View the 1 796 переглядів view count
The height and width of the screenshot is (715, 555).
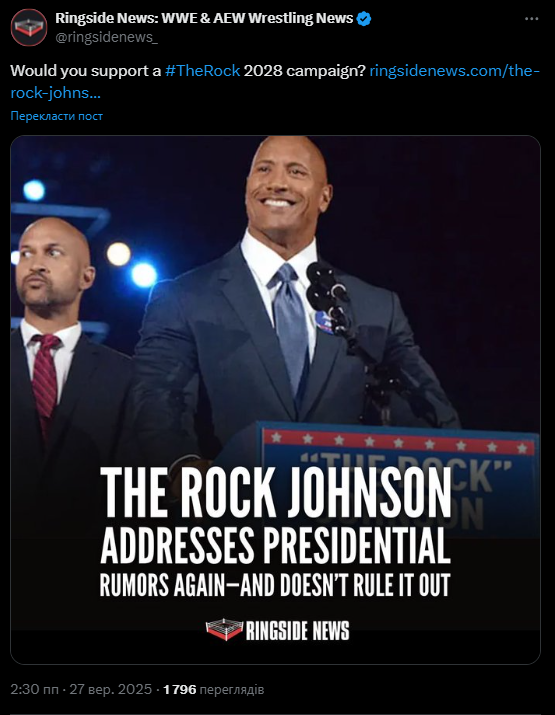[213, 689]
